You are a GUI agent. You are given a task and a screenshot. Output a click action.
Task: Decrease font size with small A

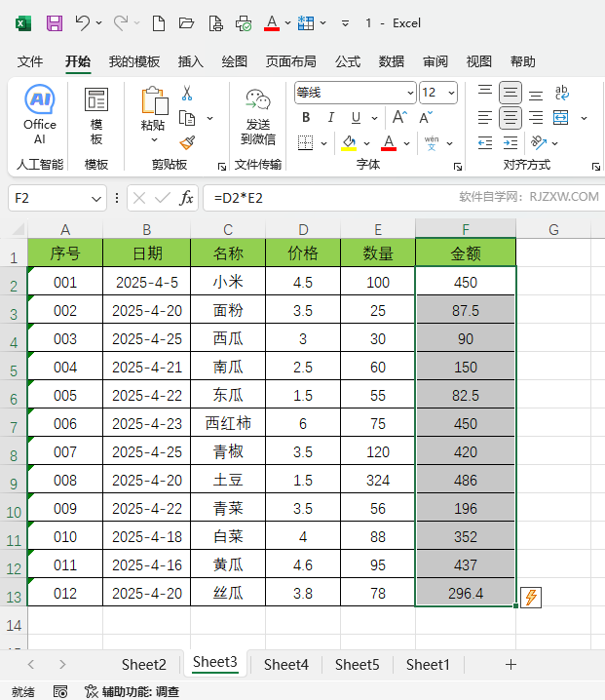pos(426,117)
